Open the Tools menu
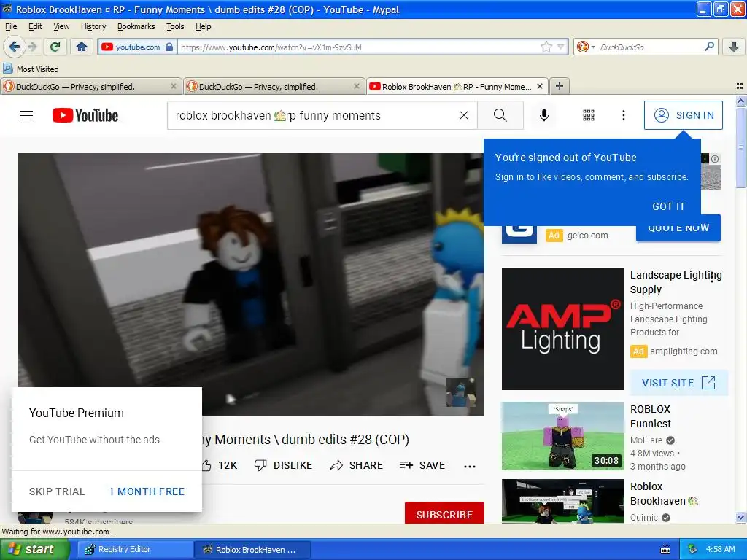747x560 pixels. pos(175,26)
